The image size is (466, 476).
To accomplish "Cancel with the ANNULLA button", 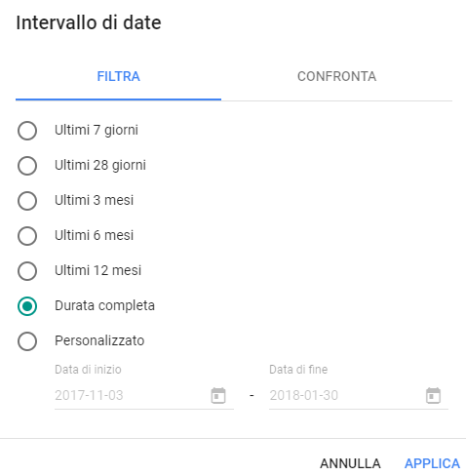I will click(x=350, y=463).
